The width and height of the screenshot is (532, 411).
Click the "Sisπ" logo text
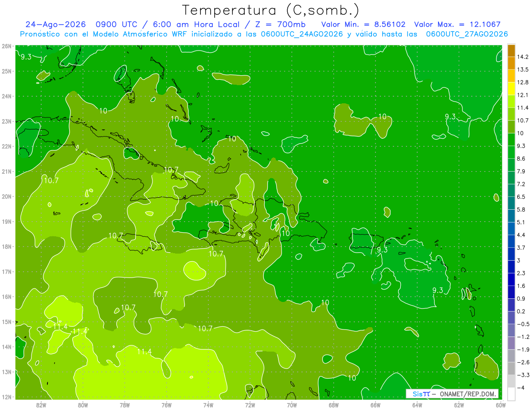click(x=421, y=394)
